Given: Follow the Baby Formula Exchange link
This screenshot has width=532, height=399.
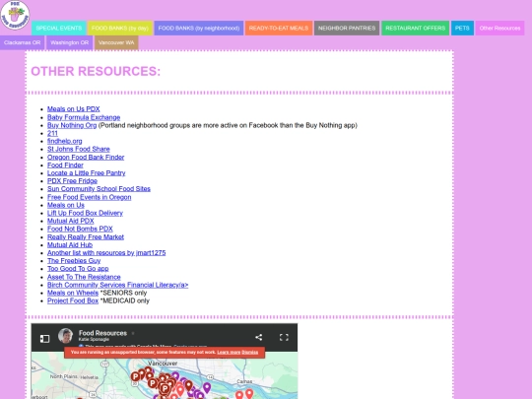Looking at the screenshot, I should point(84,117).
